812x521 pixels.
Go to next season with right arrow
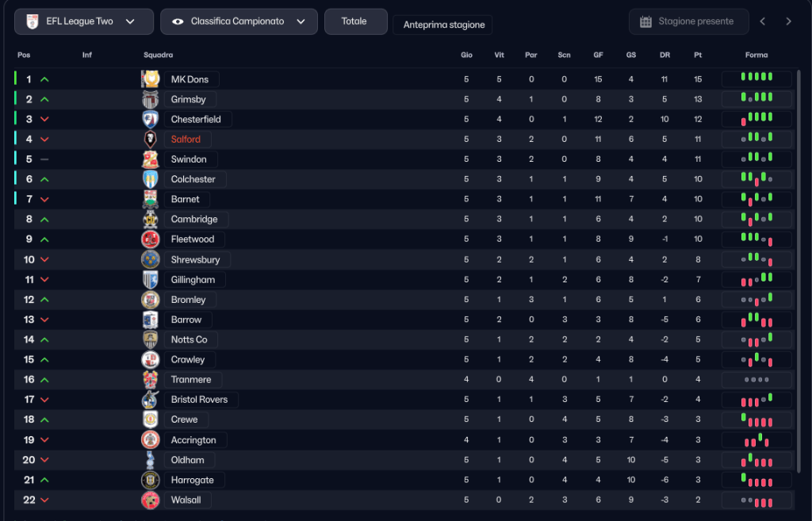pyautogui.click(x=788, y=21)
